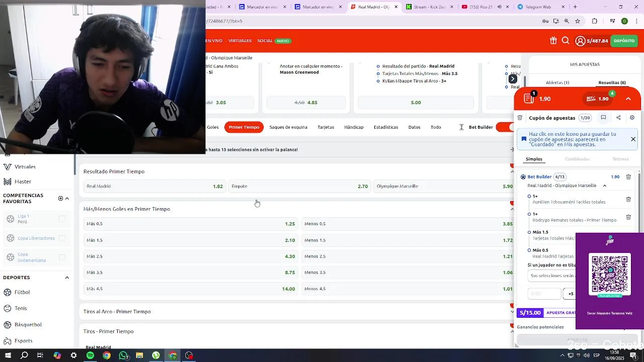Check the Copa Libertadores checkbox

click(62, 238)
